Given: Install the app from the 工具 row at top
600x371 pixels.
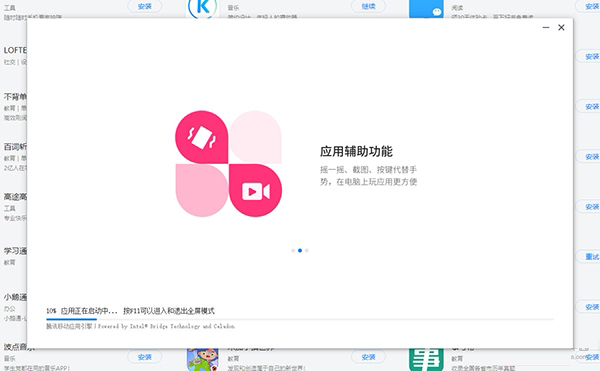Looking at the screenshot, I should pos(145,7).
